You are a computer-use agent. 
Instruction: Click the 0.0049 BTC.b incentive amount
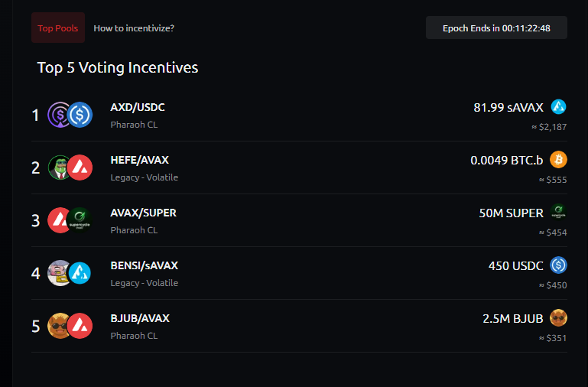tap(507, 161)
